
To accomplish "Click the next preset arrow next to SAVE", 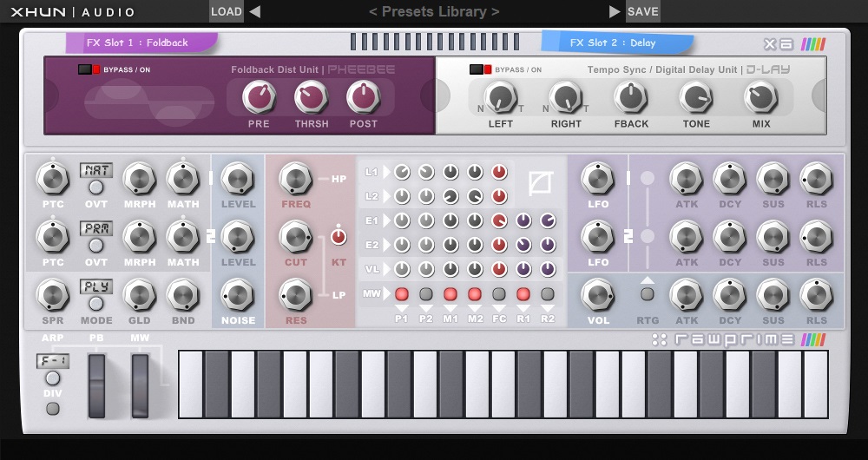I will tap(615, 11).
